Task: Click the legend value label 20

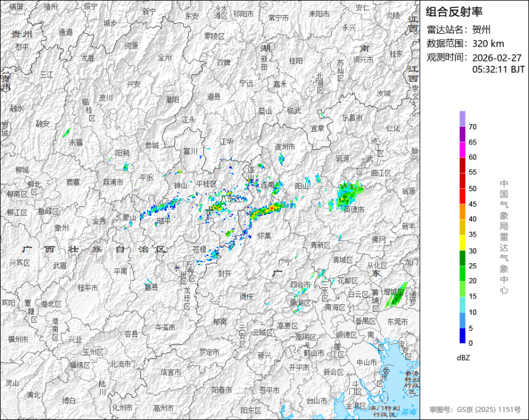Action: [x=472, y=280]
